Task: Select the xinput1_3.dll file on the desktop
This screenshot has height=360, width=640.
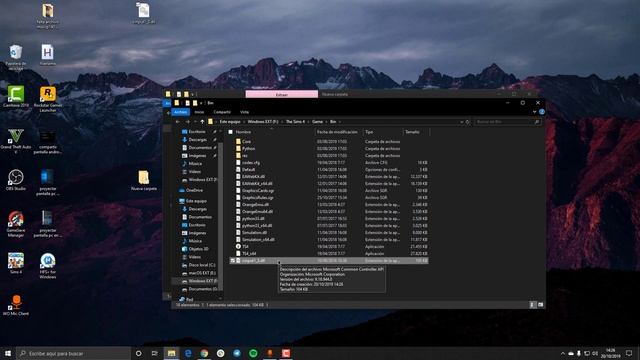Action: click(x=143, y=13)
